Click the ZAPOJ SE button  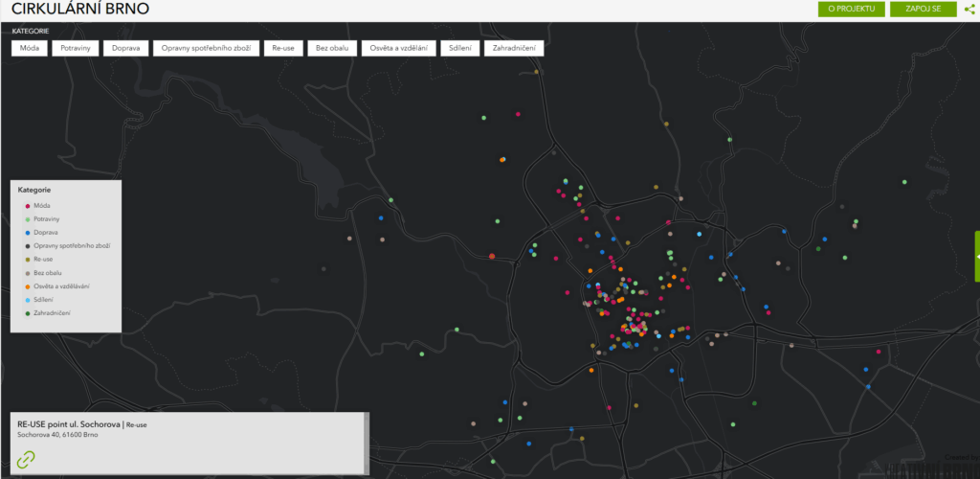pyautogui.click(x=923, y=10)
